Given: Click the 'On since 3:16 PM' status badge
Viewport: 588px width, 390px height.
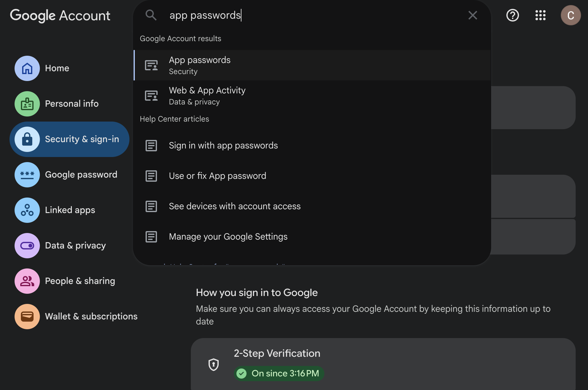Looking at the screenshot, I should [279, 374].
